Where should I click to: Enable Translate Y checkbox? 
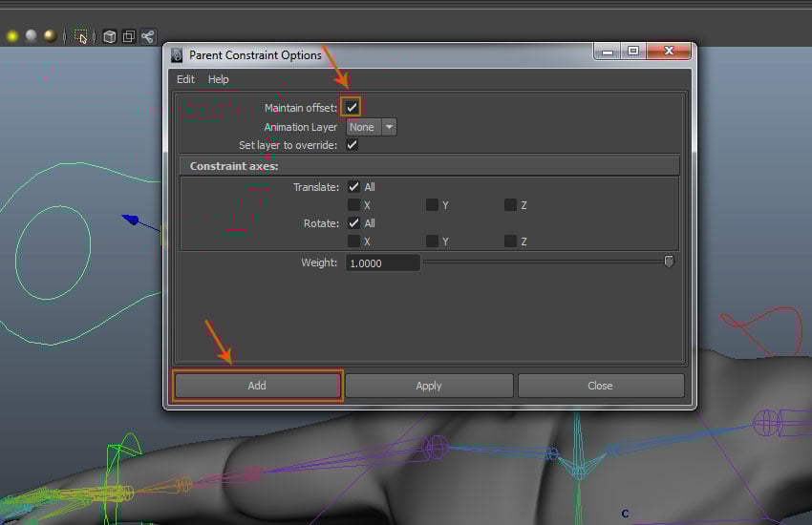(x=432, y=205)
